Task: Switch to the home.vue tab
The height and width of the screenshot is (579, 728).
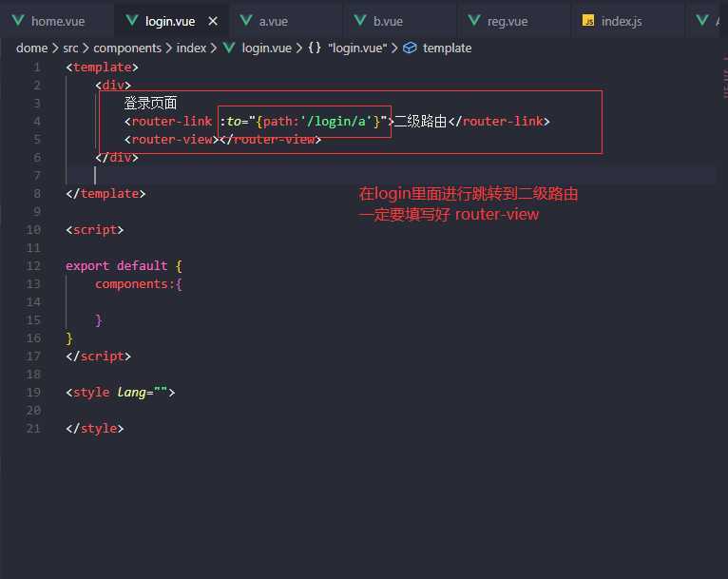Action: (57, 21)
